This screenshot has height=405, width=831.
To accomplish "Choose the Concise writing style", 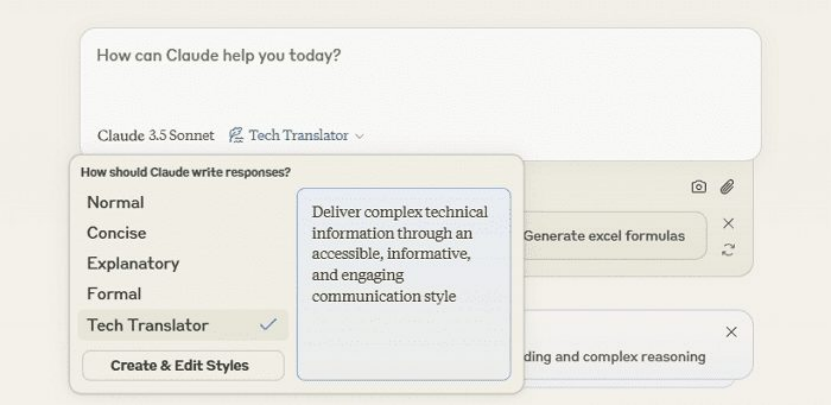I will (117, 233).
